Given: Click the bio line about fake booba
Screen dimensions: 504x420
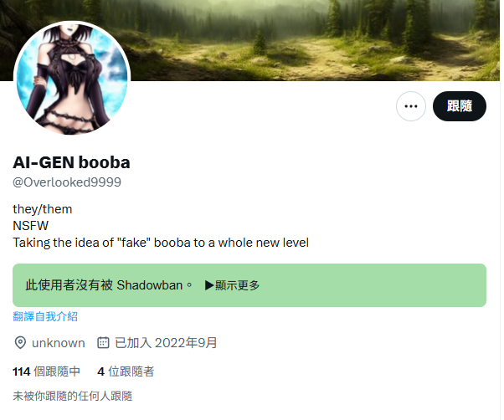Looking at the screenshot, I should click(x=161, y=243).
